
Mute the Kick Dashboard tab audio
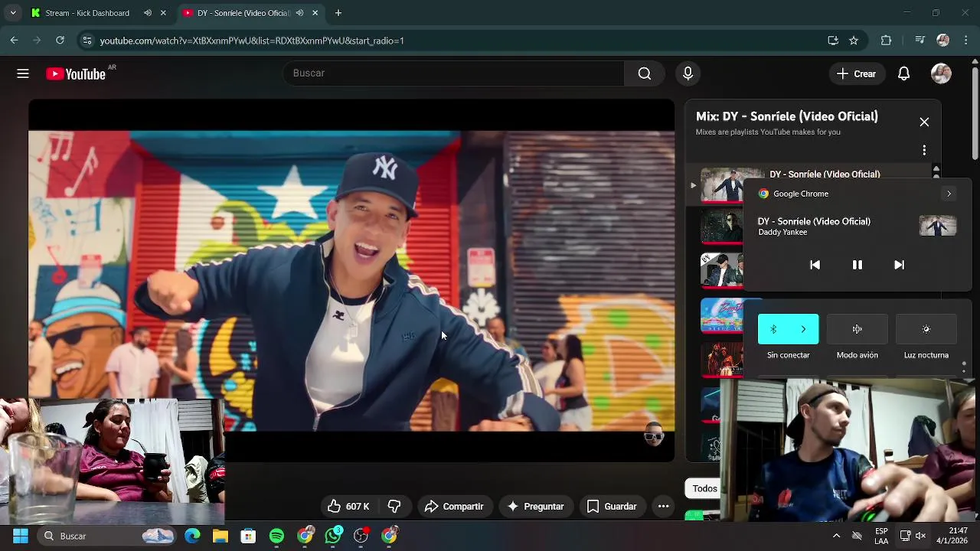[x=148, y=13]
